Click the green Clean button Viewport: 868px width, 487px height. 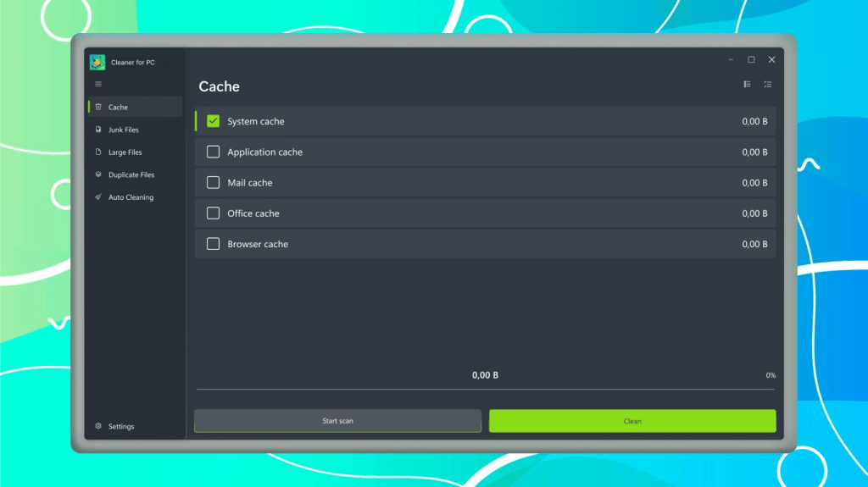coord(632,421)
